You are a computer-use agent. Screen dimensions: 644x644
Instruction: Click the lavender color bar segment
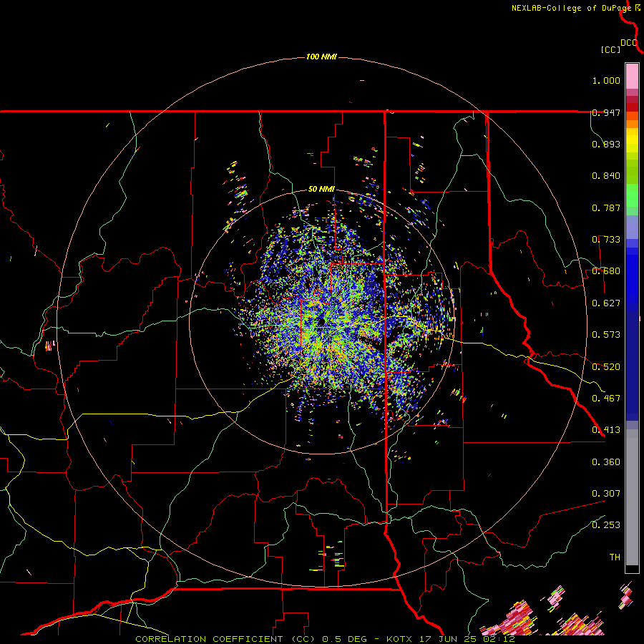coord(632,227)
